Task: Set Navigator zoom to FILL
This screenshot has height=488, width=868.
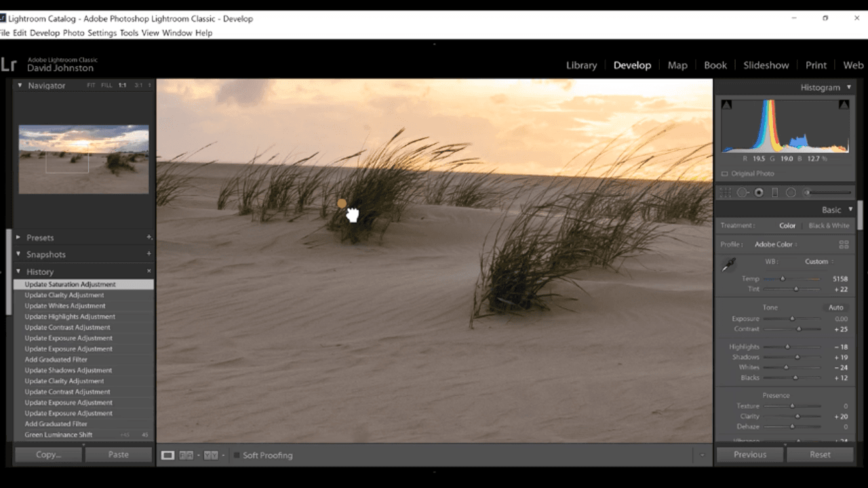Action: pos(106,85)
